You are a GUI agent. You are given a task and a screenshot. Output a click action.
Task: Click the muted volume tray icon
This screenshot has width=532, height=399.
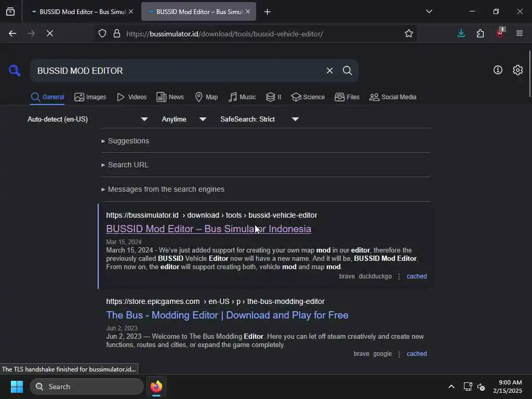tap(481, 387)
